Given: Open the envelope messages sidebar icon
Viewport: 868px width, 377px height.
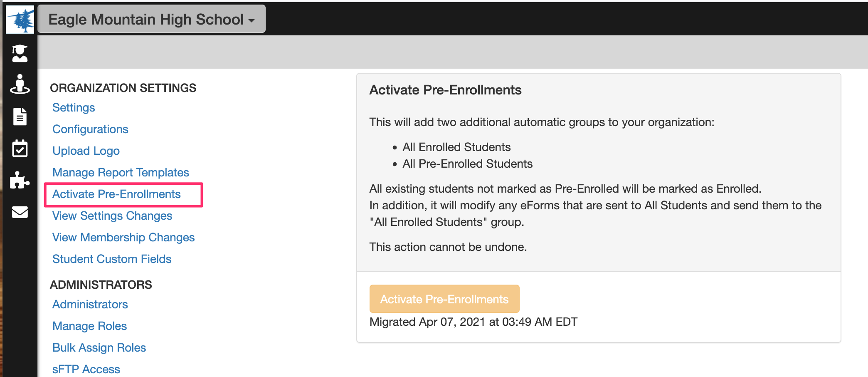Looking at the screenshot, I should [20, 212].
